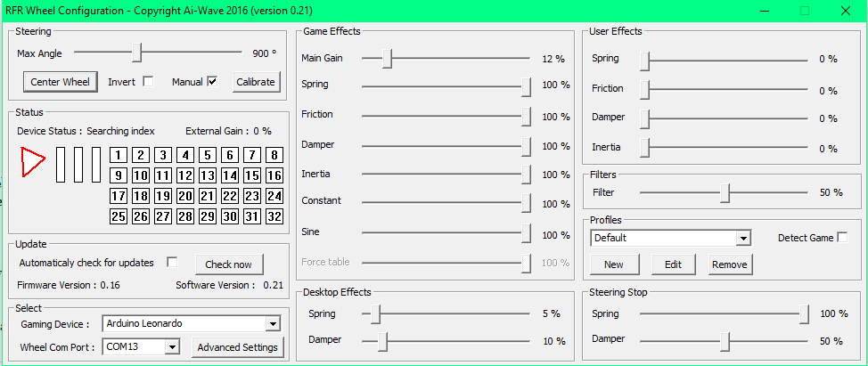Click the Steering Stop Spring slider handle
Viewport: 868px width, 366px height.
click(805, 314)
